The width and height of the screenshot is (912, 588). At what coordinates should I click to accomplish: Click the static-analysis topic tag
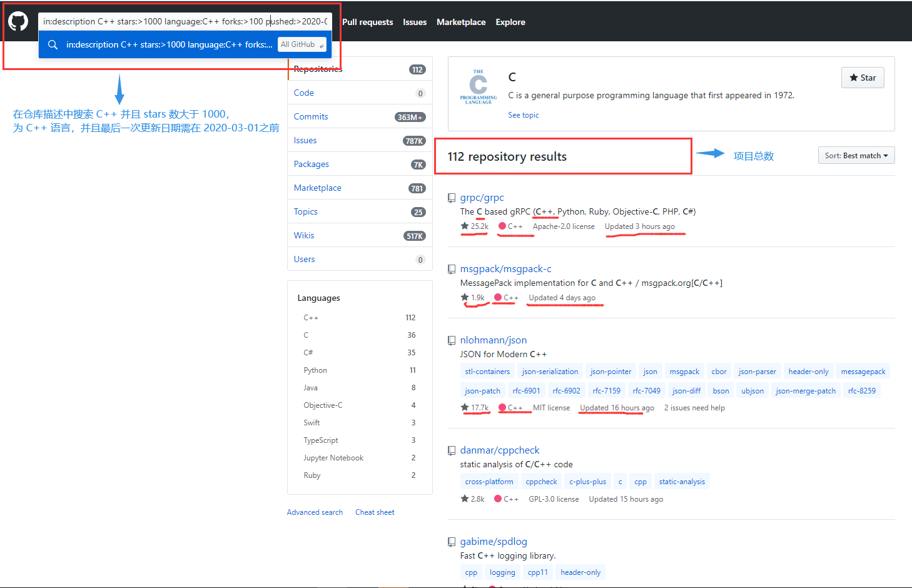pyautogui.click(x=682, y=482)
